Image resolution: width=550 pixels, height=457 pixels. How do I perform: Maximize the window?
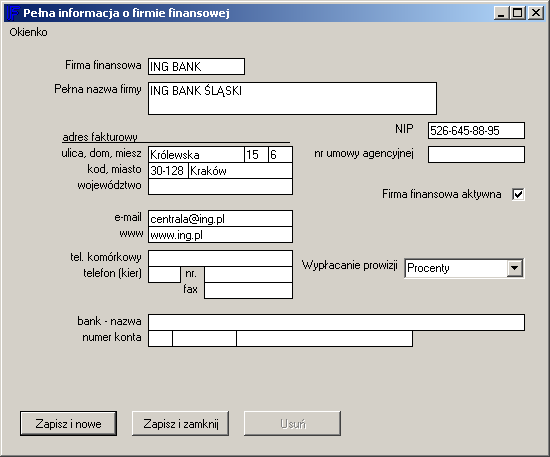coord(517,13)
